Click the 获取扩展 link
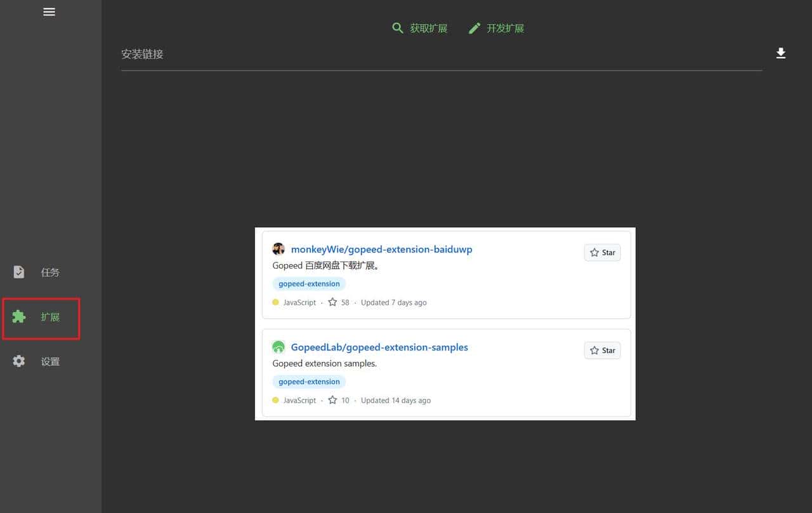The height and width of the screenshot is (513, 812). pyautogui.click(x=428, y=28)
